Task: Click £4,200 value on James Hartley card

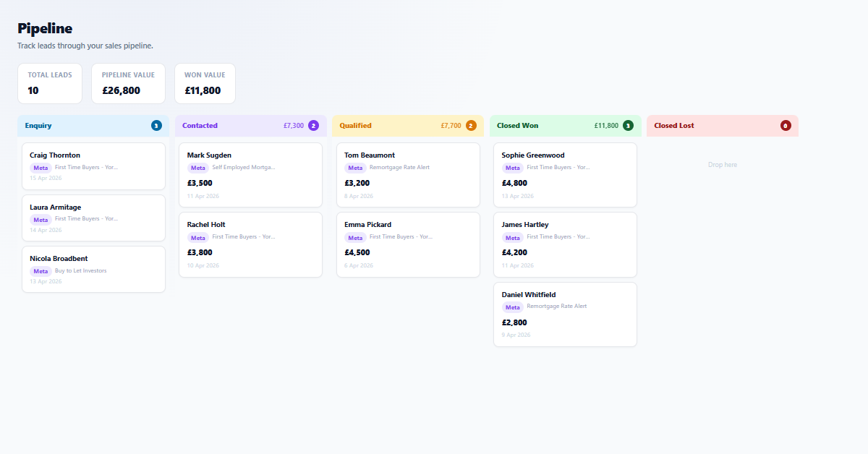Action: coord(514,252)
